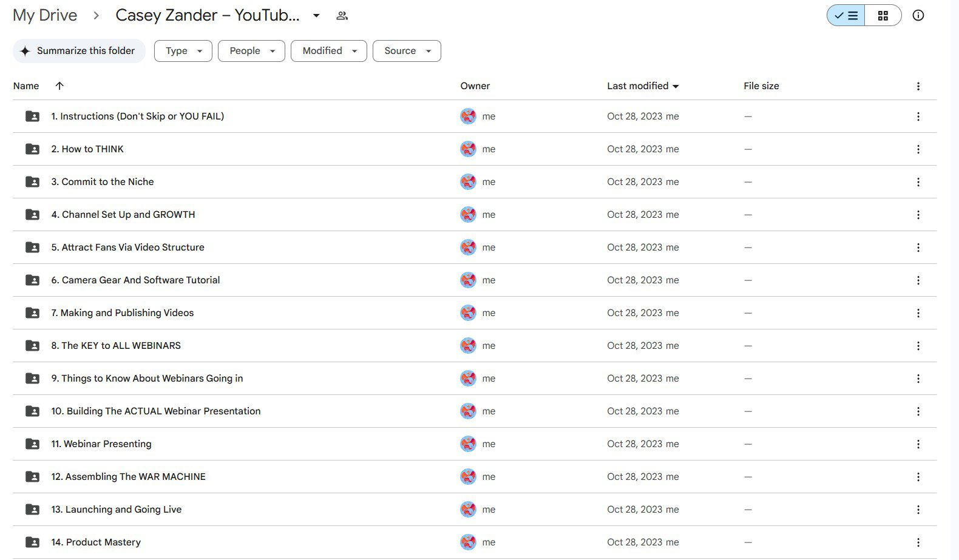959x560 pixels.
Task: Open more actions for 6. Camera Gear folder
Action: (x=918, y=280)
